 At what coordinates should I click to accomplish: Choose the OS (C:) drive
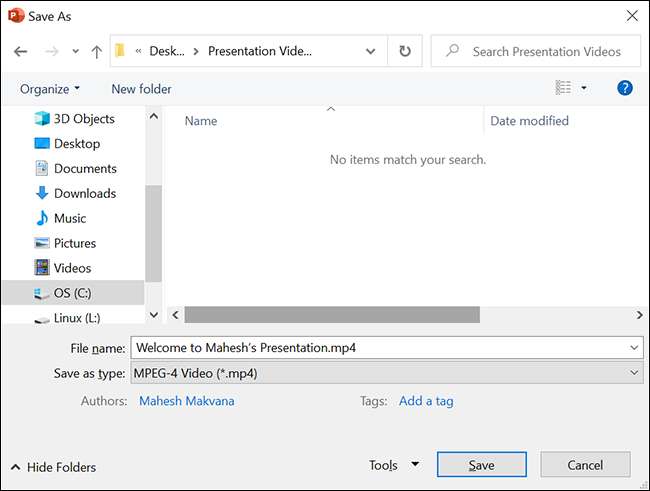click(x=70, y=293)
